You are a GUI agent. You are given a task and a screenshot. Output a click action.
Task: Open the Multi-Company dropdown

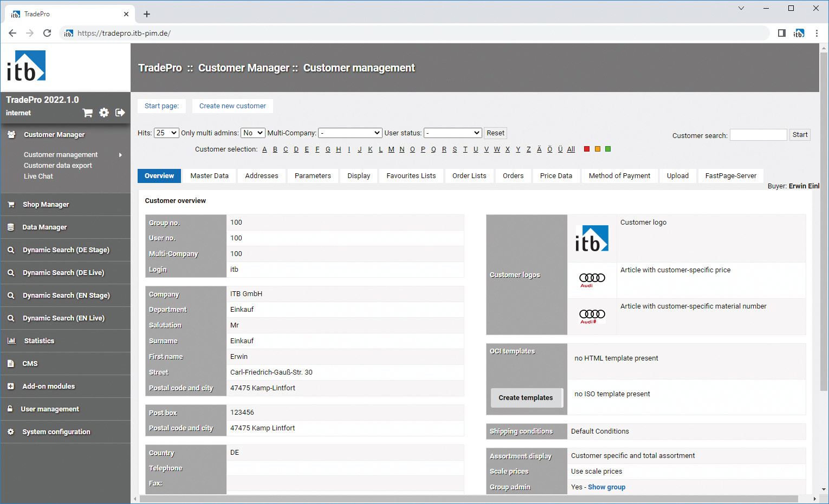(350, 133)
